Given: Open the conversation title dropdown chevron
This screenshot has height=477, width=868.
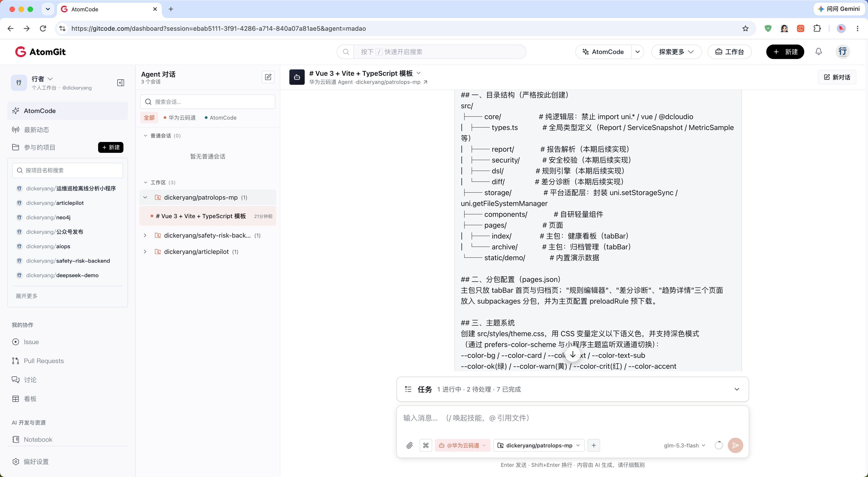Looking at the screenshot, I should [419, 73].
